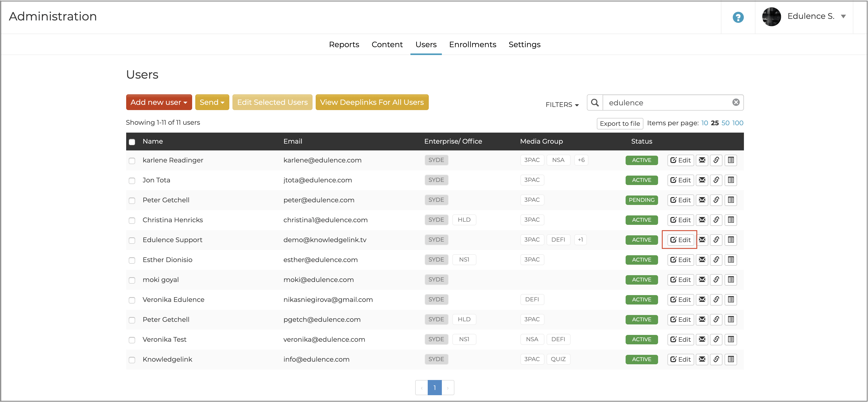Open the Send dropdown menu
Image resolution: width=868 pixels, height=402 pixels.
(212, 102)
